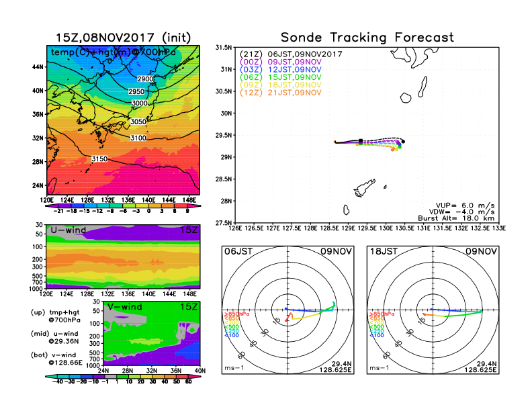The image size is (532, 411).
Task: Click the "60" ring label in the 06JST hodograph
Action: 241,355
